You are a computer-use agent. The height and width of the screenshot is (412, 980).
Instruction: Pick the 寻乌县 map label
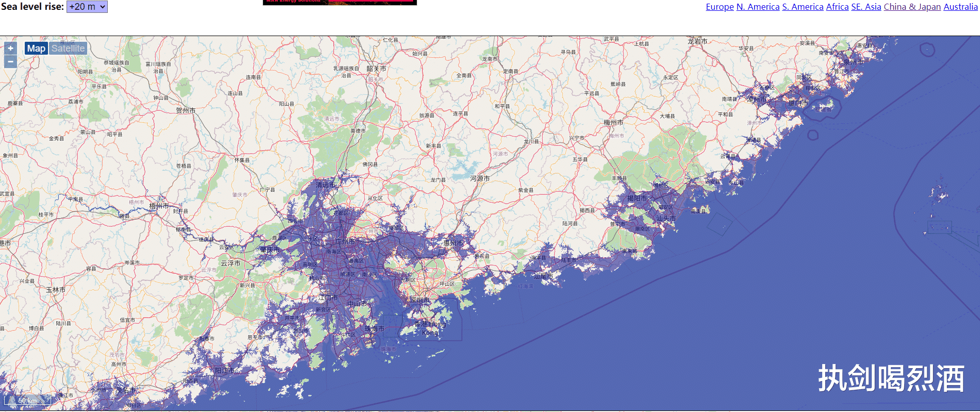[568, 52]
